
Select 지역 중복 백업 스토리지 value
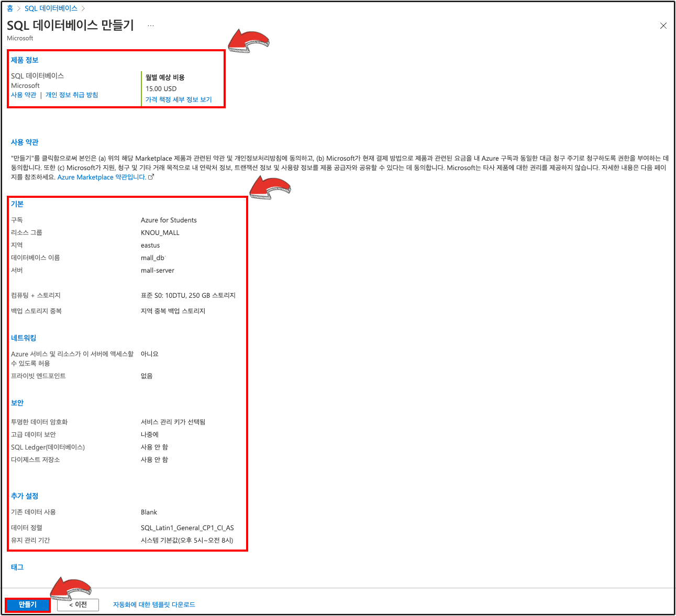click(173, 311)
